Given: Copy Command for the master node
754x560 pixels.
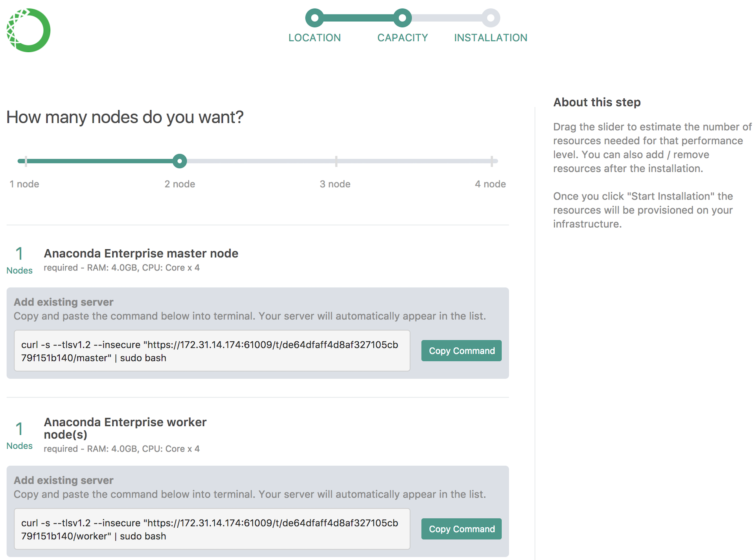Looking at the screenshot, I should click(461, 350).
